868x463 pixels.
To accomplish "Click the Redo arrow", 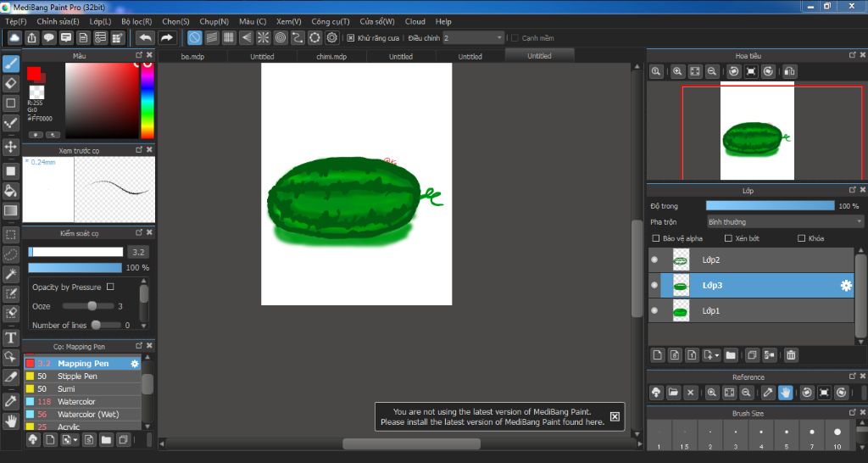I will tap(166, 37).
